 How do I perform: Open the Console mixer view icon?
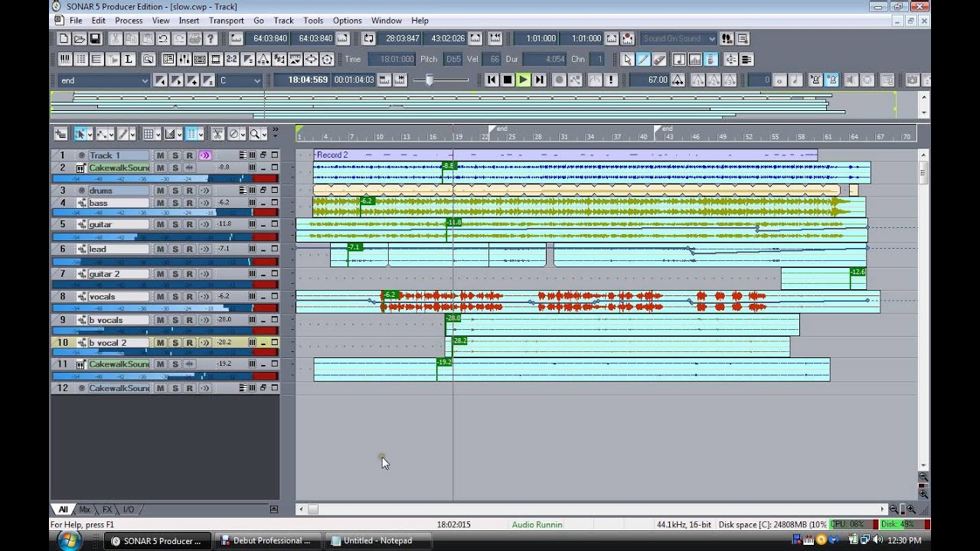point(184,59)
